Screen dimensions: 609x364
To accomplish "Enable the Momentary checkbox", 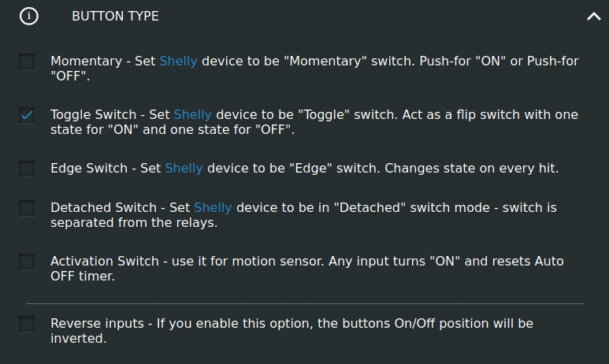I will tap(27, 61).
